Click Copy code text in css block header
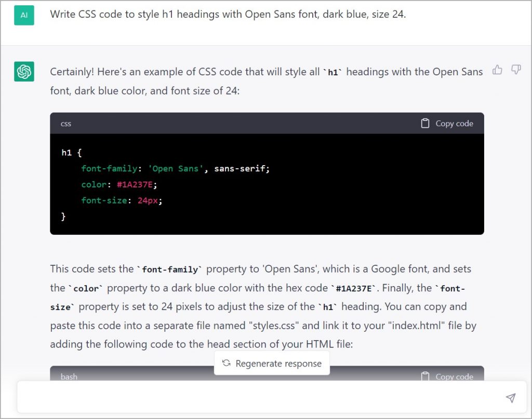Screen dimensions: 532x419 click(454, 124)
